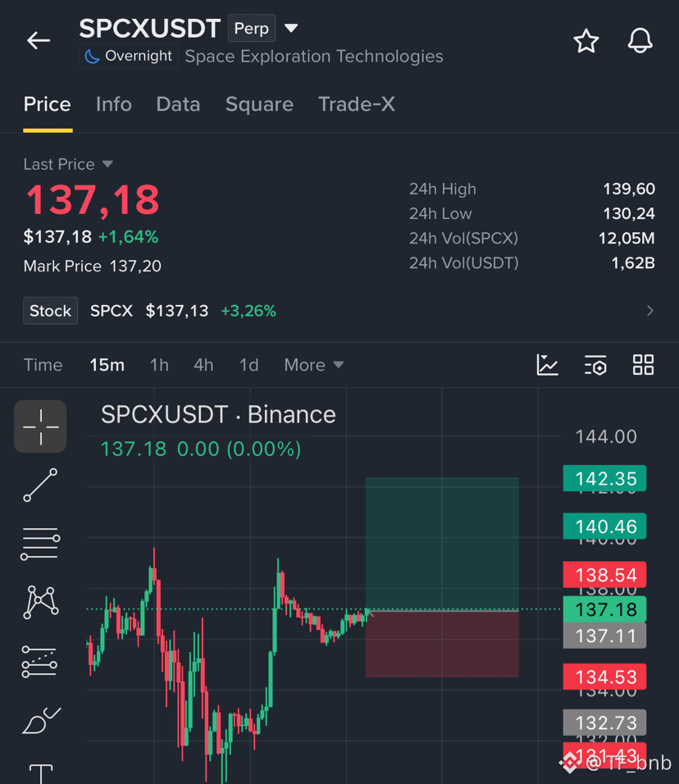This screenshot has width=679, height=784.
Task: Click the 24h High value 139,60
Action: [628, 189]
